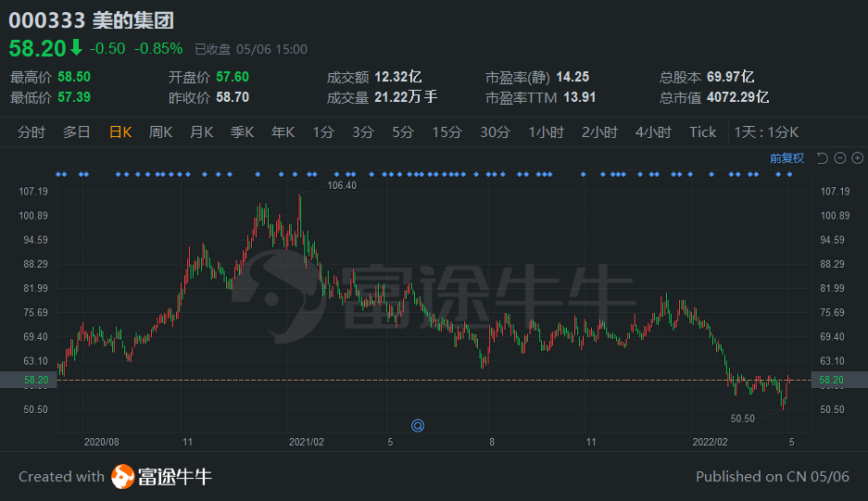The height and width of the screenshot is (501, 868).
Task: Switch to the 15分 interval
Action: (447, 132)
